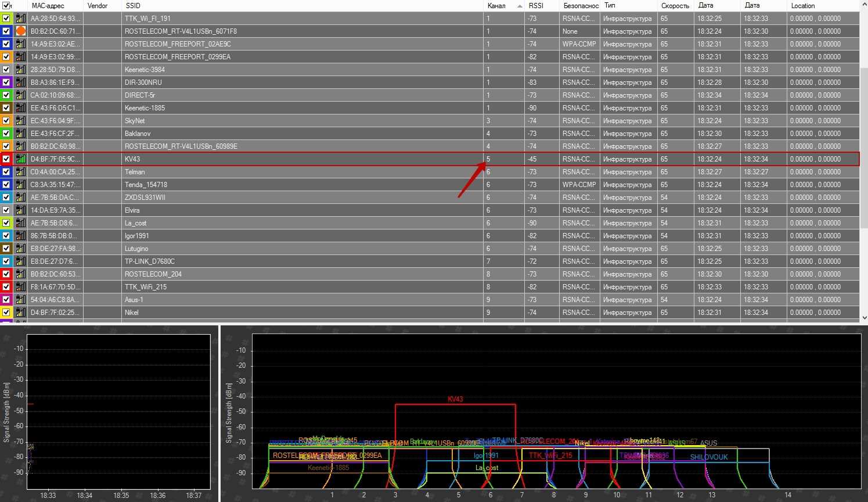Click the signal icon for Asus-1
The image size is (868, 502).
[x=20, y=300]
